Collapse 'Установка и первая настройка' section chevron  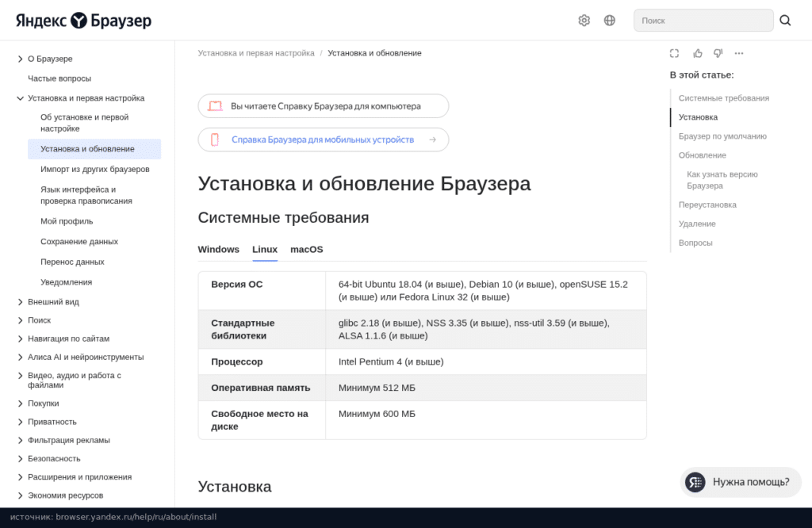20,98
